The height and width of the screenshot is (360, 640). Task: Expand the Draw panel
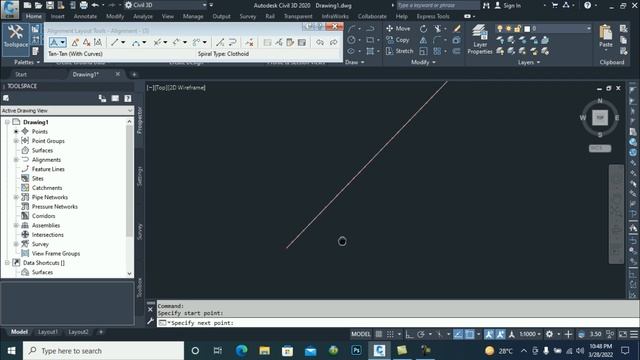tap(354, 62)
